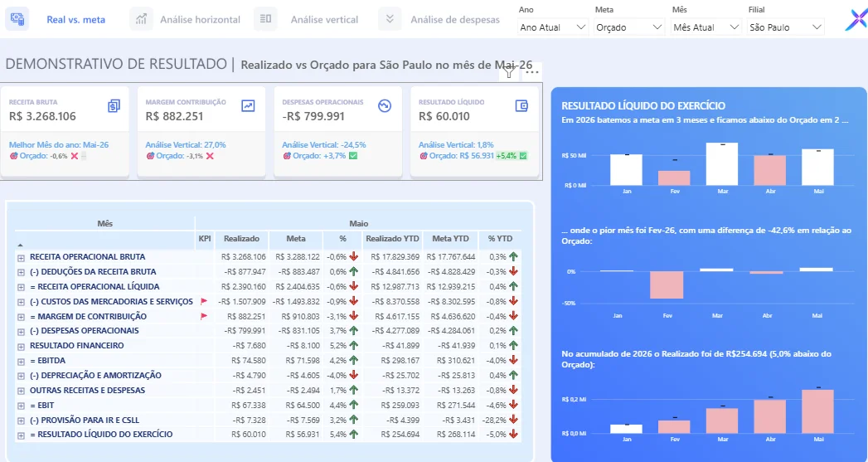868x462 pixels.
Task: Select the Fev negative bar in difference chart
Action: [x=667, y=284]
